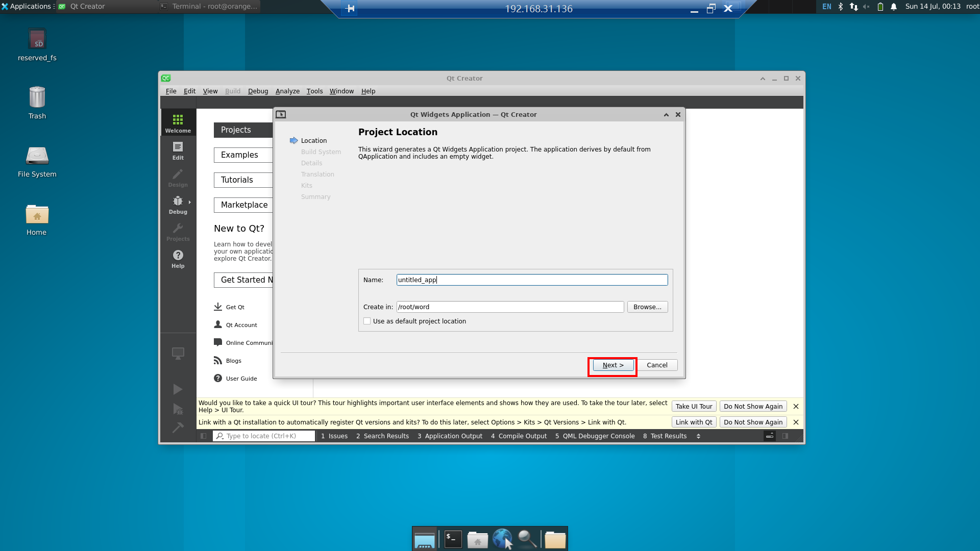Image resolution: width=980 pixels, height=551 pixels.
Task: Click the Browse button for project location
Action: click(647, 307)
